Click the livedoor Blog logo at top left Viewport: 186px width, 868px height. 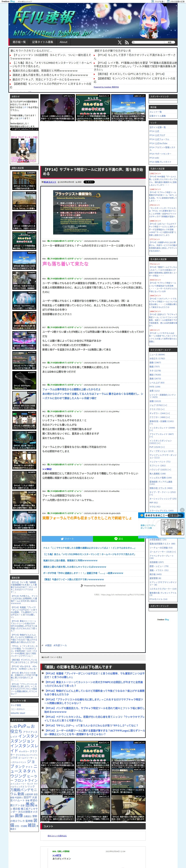point(8,1)
